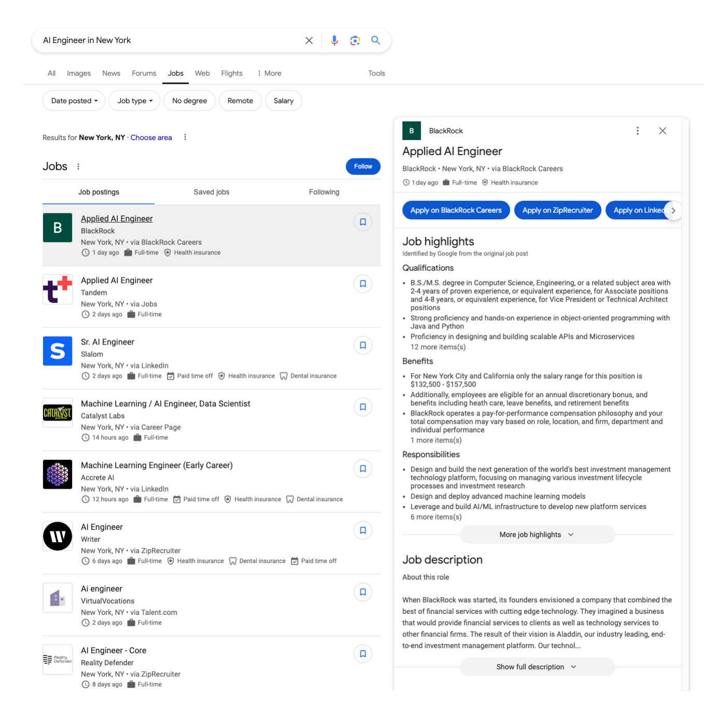This screenshot has height=715, width=728.
Task: Click the Follow button
Action: tap(363, 167)
